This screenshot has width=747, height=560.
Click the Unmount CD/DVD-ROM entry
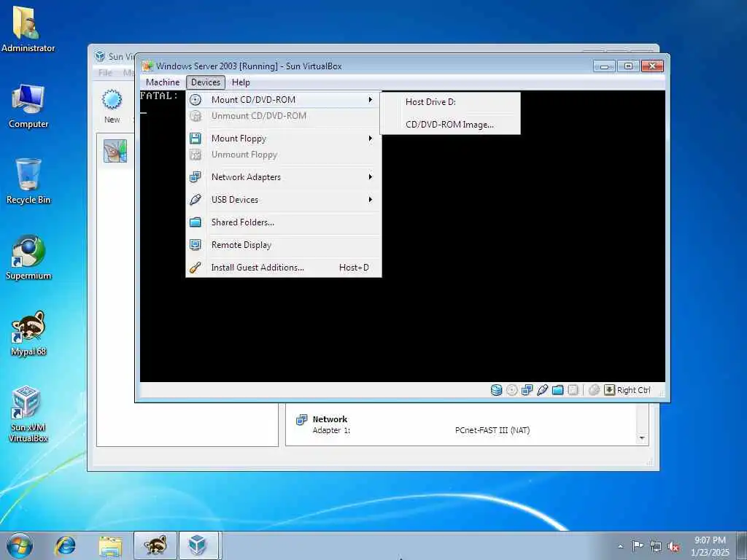coord(284,116)
